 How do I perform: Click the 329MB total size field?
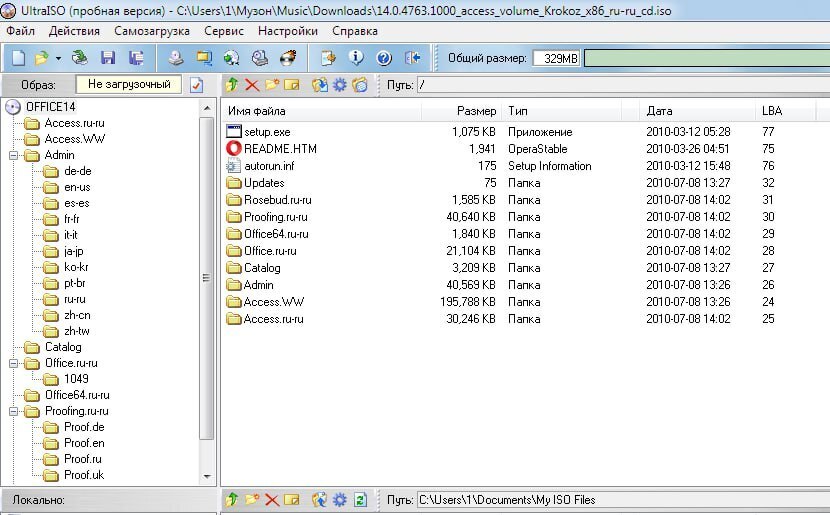556,58
